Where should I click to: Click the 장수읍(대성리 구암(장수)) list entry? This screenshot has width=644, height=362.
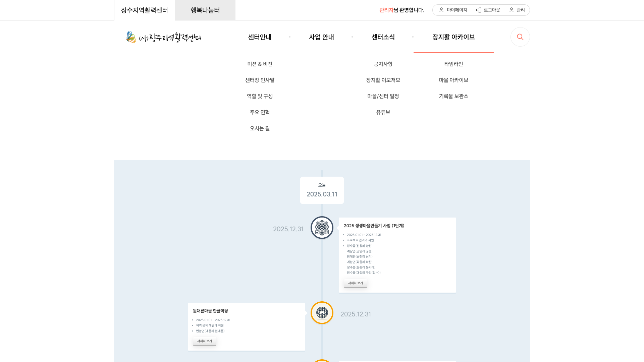pos(364,273)
